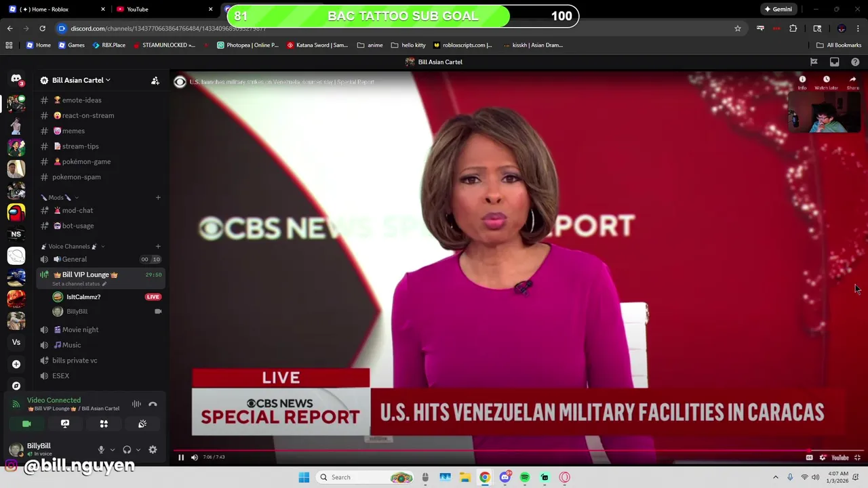Click the Windows taskbar Search box

366,477
